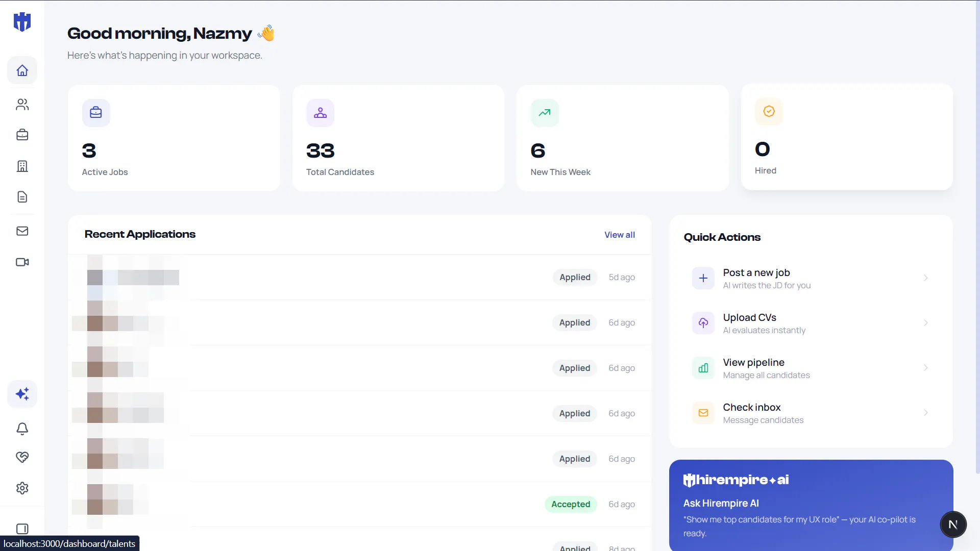The height and width of the screenshot is (551, 980).
Task: Open the Companies building icon in sidebar
Action: 22,166
